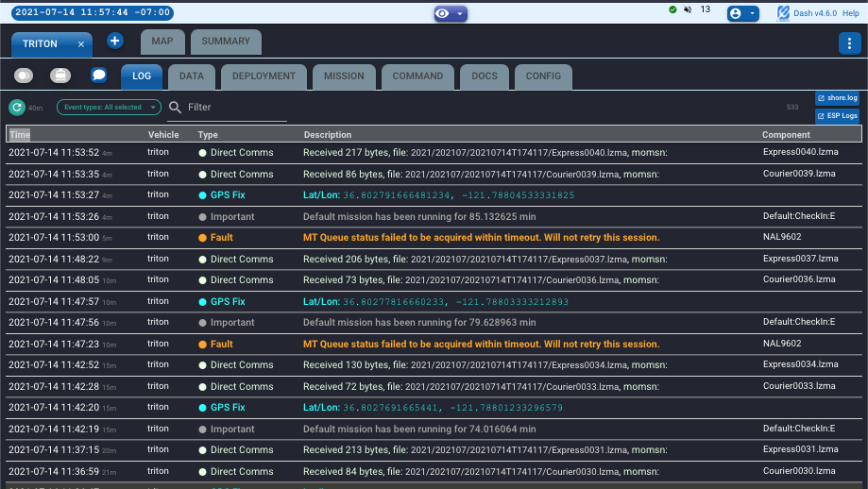868x489 pixels.
Task: Click the muted speaker icon
Action: [x=689, y=9]
